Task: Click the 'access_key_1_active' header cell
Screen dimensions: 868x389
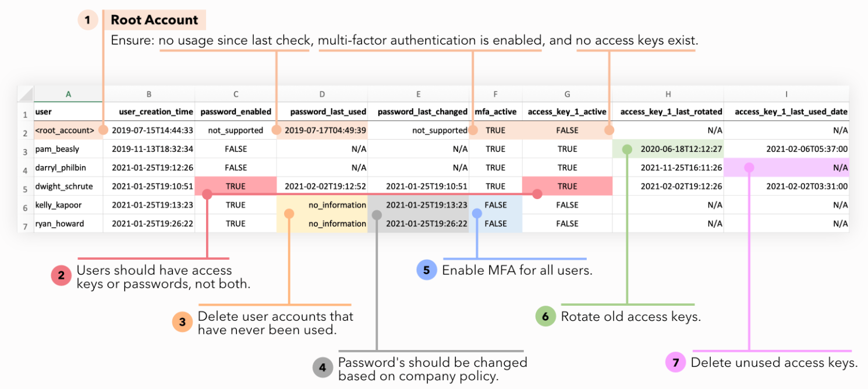Action: 567,112
